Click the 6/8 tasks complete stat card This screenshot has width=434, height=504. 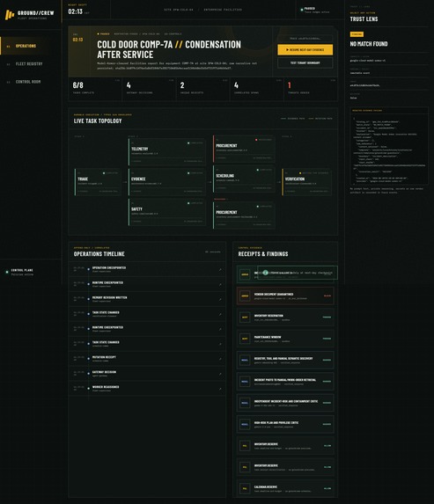click(x=95, y=89)
